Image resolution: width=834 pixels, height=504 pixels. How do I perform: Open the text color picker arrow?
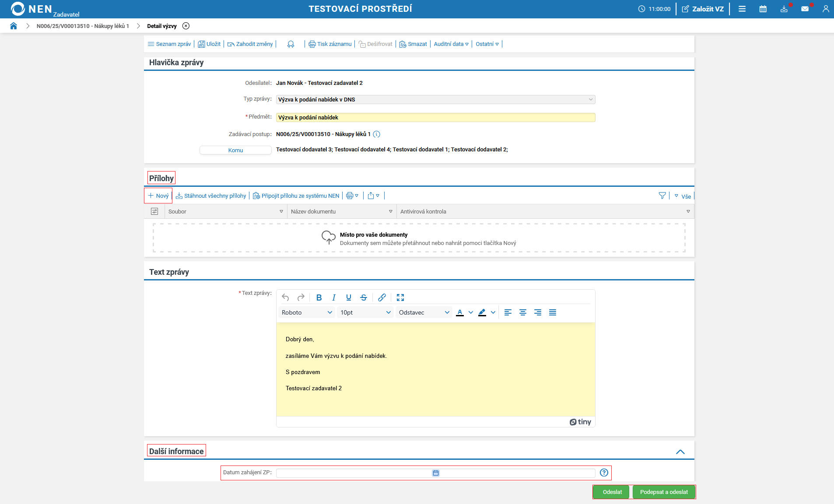(471, 312)
